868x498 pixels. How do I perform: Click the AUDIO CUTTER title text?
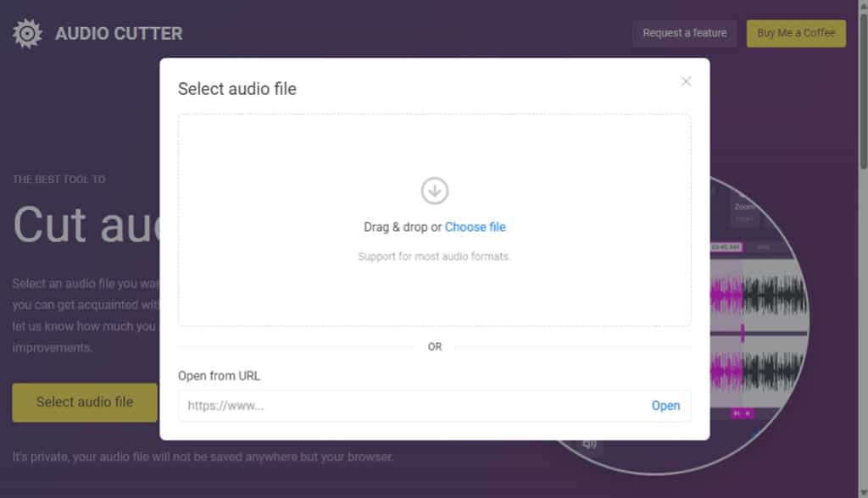pos(119,34)
